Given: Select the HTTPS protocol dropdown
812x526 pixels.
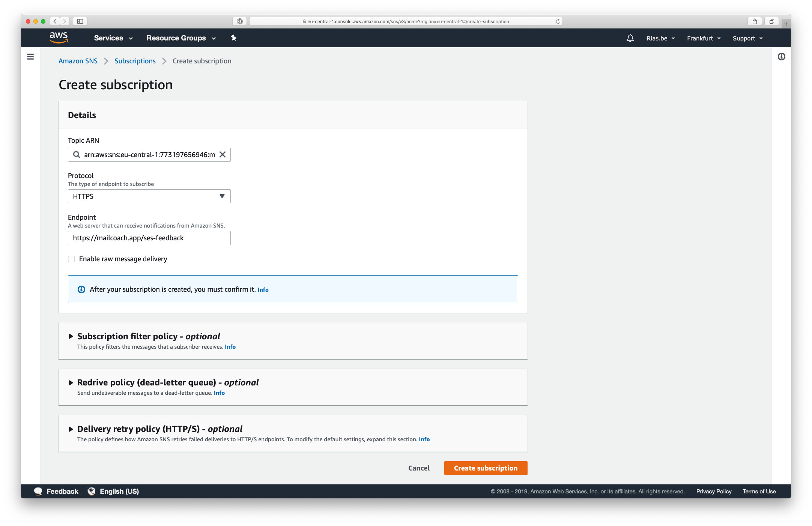Looking at the screenshot, I should [148, 196].
